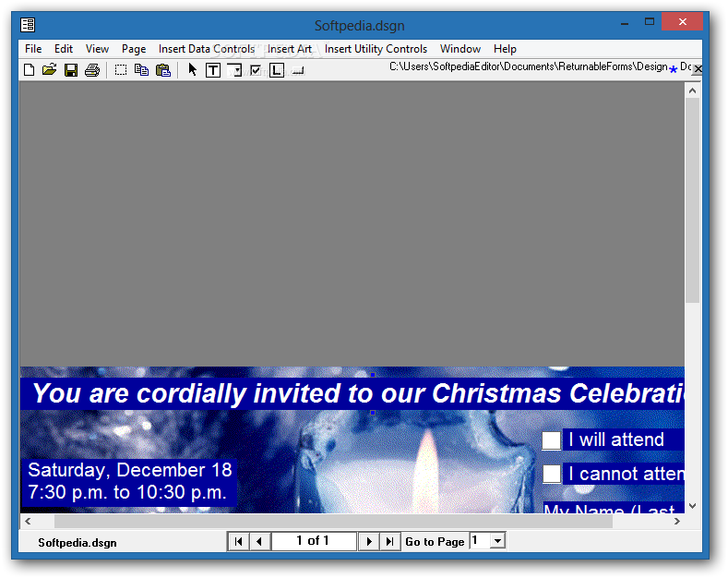Viewport: 728px width, 578px height.
Task: Select the 'Saturday, December 18' text block
Action: click(x=129, y=481)
